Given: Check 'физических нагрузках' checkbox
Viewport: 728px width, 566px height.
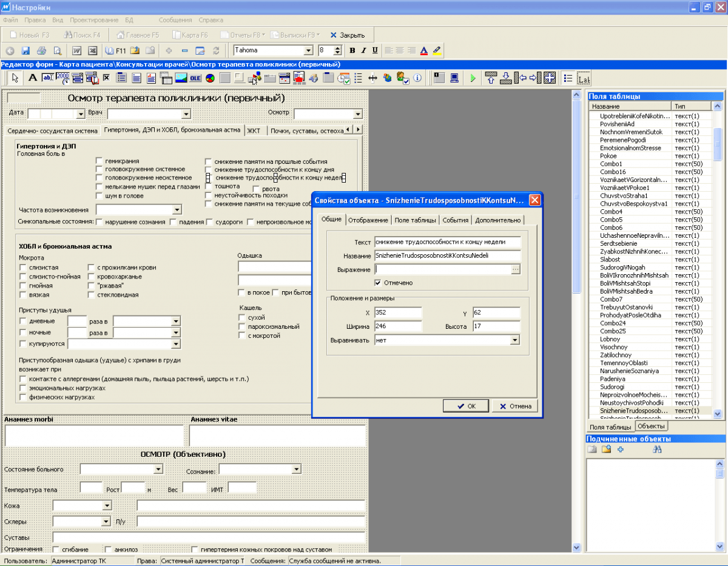Looking at the screenshot, I should (x=23, y=397).
